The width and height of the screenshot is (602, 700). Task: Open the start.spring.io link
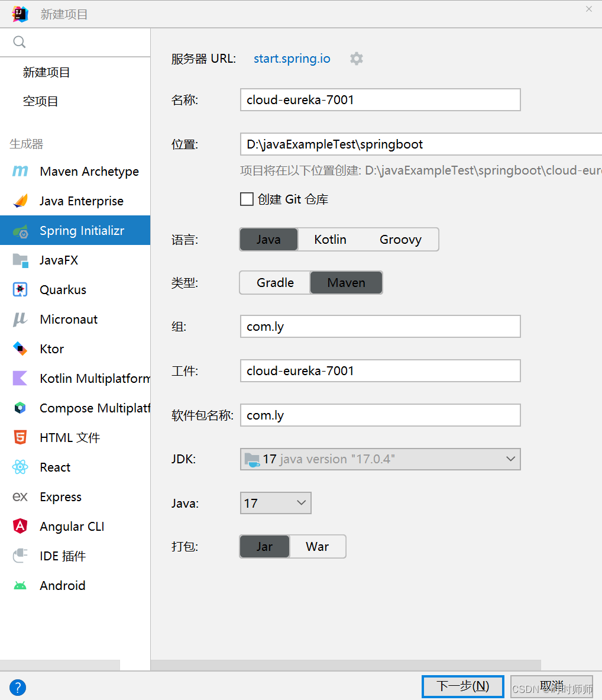click(x=292, y=59)
